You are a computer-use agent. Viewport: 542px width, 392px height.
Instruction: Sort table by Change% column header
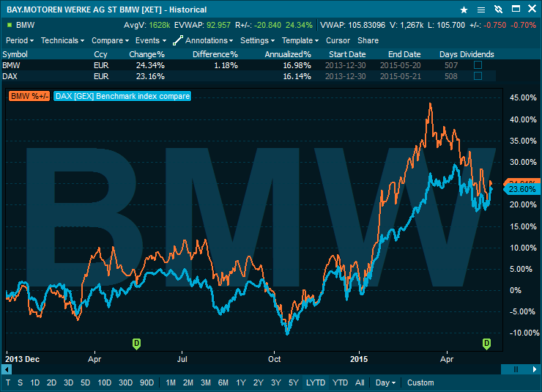[x=146, y=54]
